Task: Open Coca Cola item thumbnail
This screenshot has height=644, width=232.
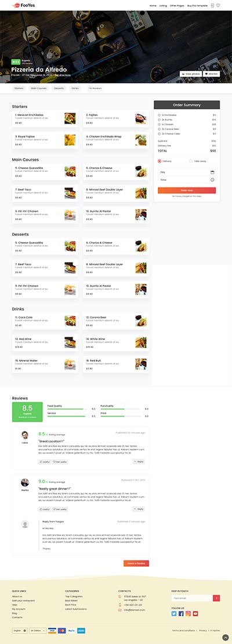Action: click(x=70, y=321)
